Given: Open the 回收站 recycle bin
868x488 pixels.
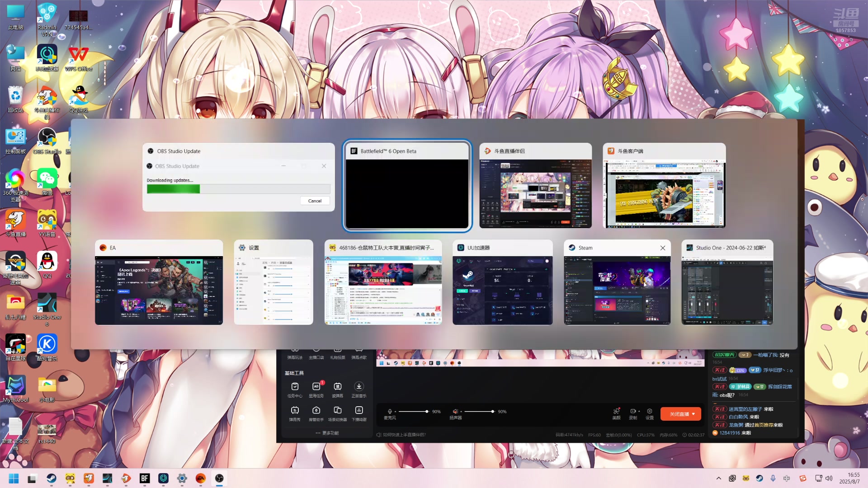Looking at the screenshot, I should [15, 99].
